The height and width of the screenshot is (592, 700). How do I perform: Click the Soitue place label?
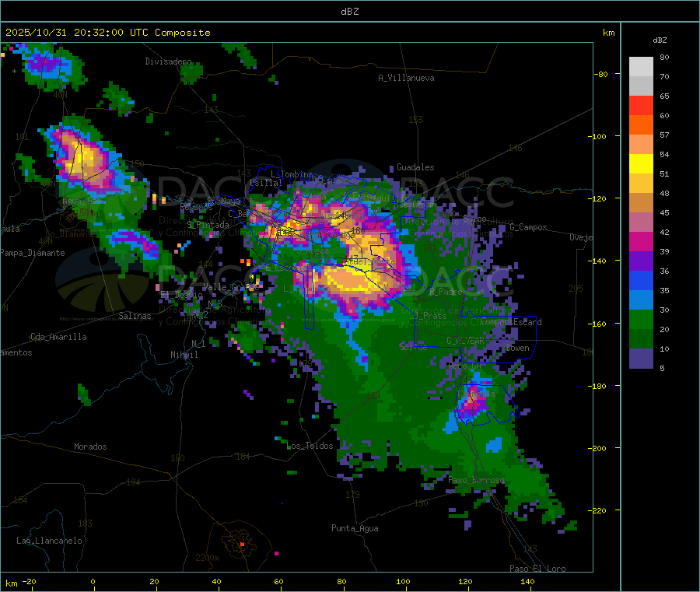click(413, 347)
